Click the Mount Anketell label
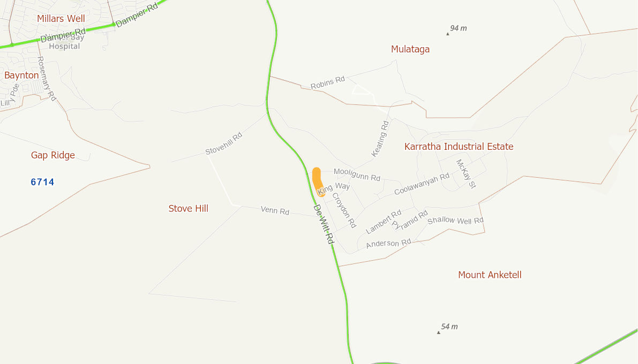Image resolution: width=638 pixels, height=364 pixels. coord(490,275)
